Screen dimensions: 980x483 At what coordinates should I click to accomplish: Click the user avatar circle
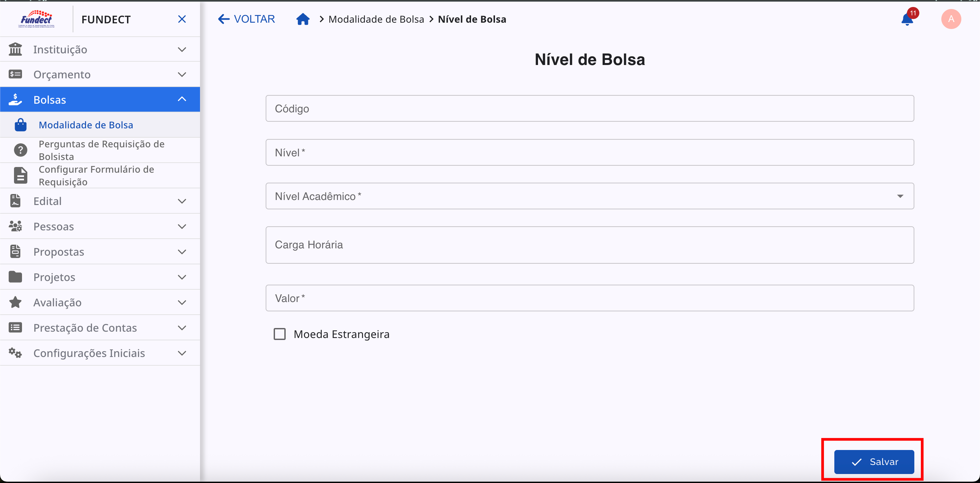coord(951,19)
